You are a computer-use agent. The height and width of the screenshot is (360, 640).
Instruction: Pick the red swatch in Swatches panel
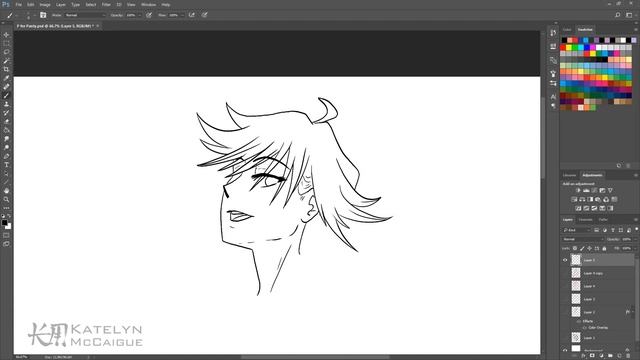[564, 47]
